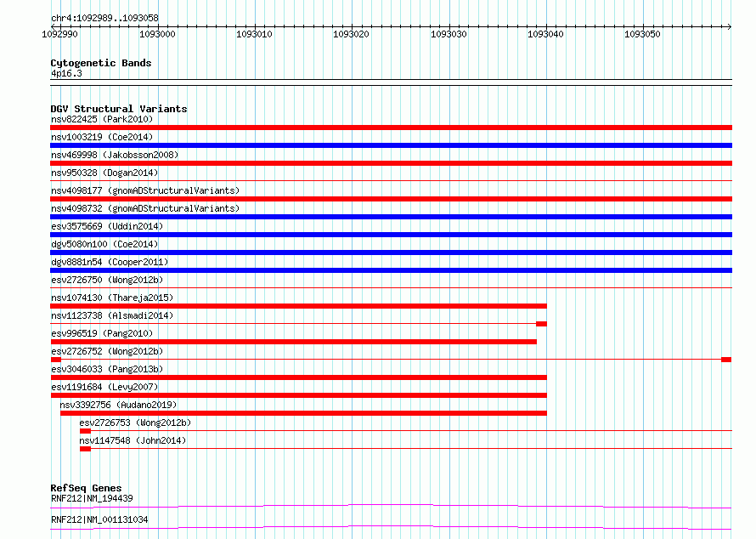Viewport: 756px width, 539px height.
Task: Click the Cytogenetic Bands track title
Action: click(x=101, y=63)
